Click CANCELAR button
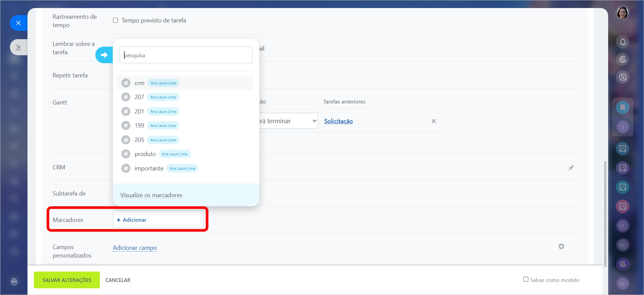The width and height of the screenshot is (644, 295). tap(118, 280)
